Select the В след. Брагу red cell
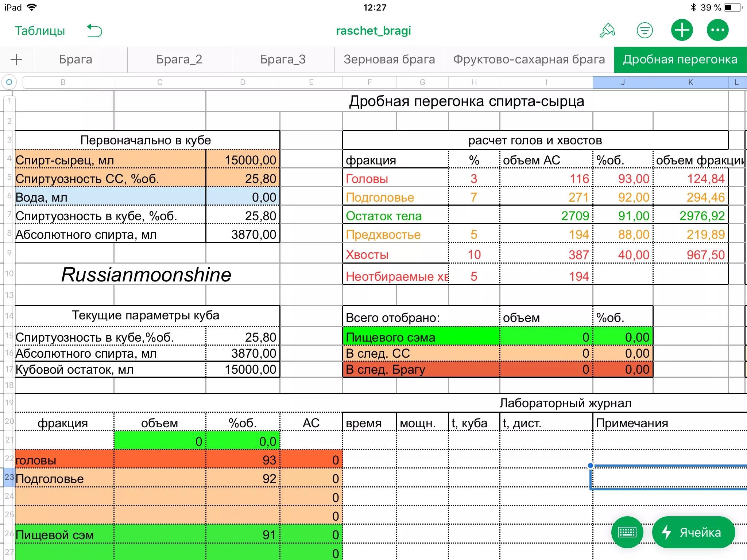Image resolution: width=747 pixels, height=560 pixels. [x=421, y=369]
